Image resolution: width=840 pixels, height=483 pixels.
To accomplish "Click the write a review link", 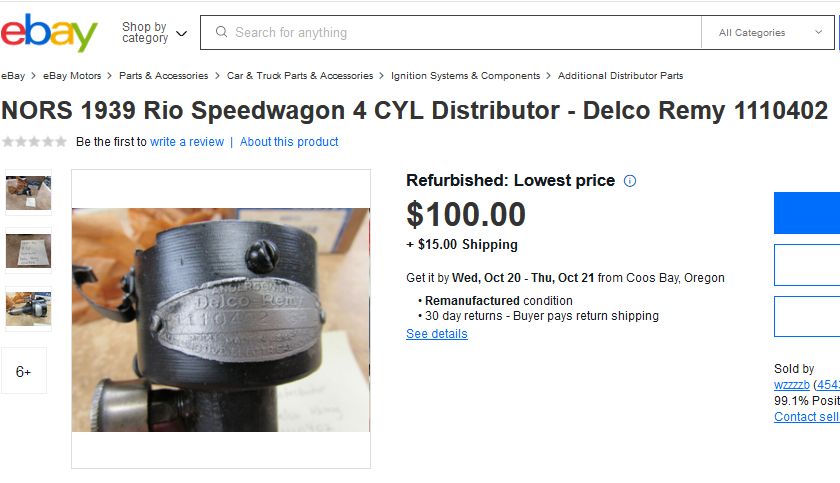I will pos(187,142).
